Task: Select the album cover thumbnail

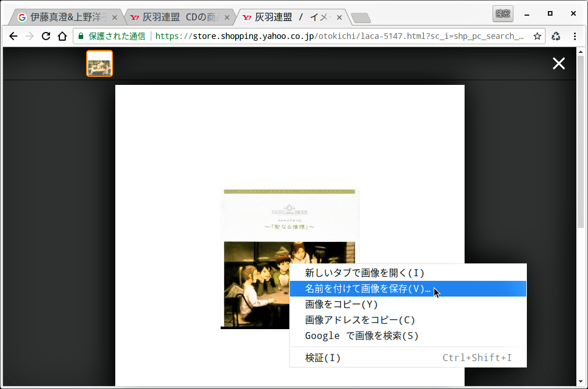Action: pos(100,63)
